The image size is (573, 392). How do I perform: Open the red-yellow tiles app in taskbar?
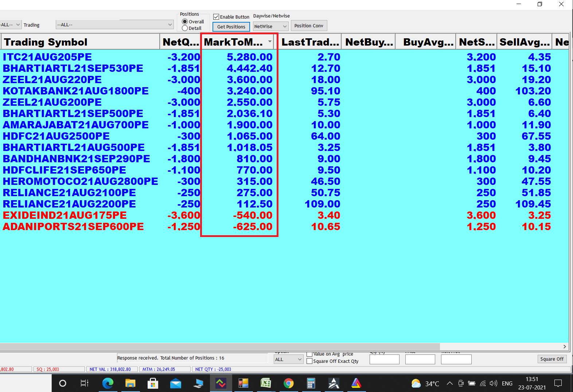pyautogui.click(x=243, y=383)
